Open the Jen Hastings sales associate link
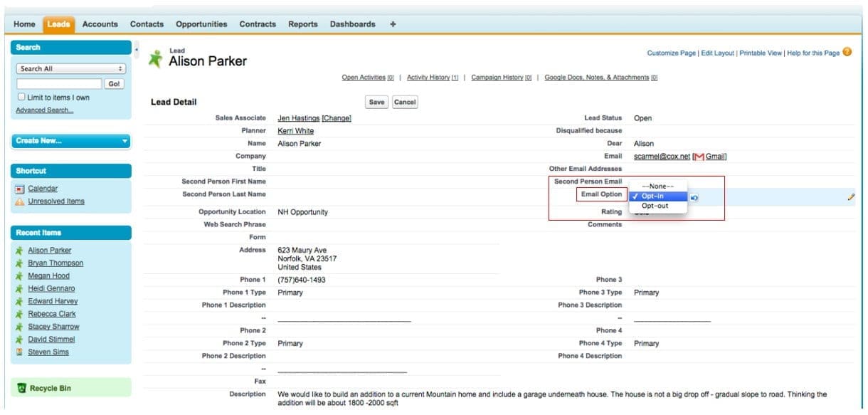868x415 pixels. [x=298, y=118]
